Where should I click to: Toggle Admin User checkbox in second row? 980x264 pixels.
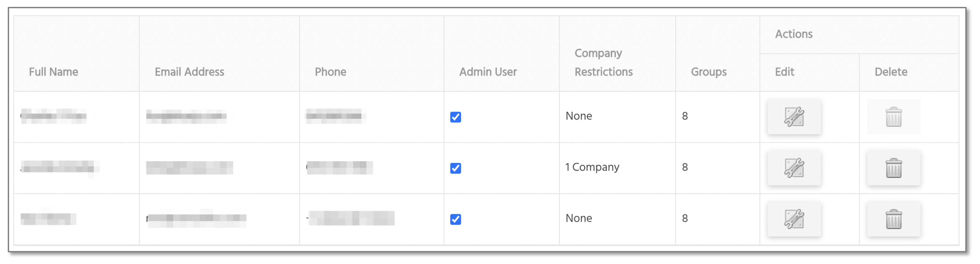(x=455, y=168)
